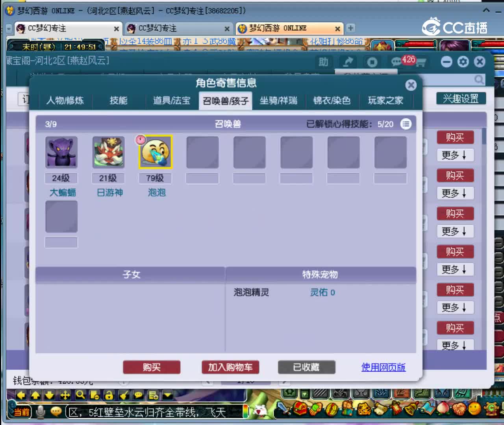
Task: Toggle the chat lock padlock icon
Action: point(109,395)
